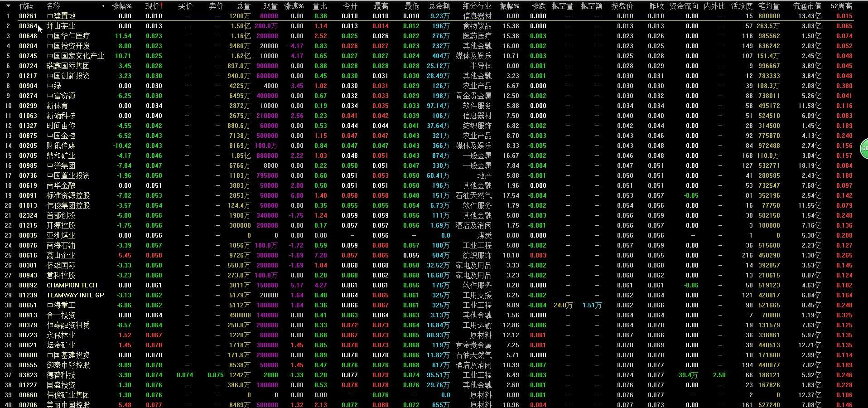Click the 工用运输 industry cell
The width and height of the screenshot is (868, 408).
click(477, 325)
